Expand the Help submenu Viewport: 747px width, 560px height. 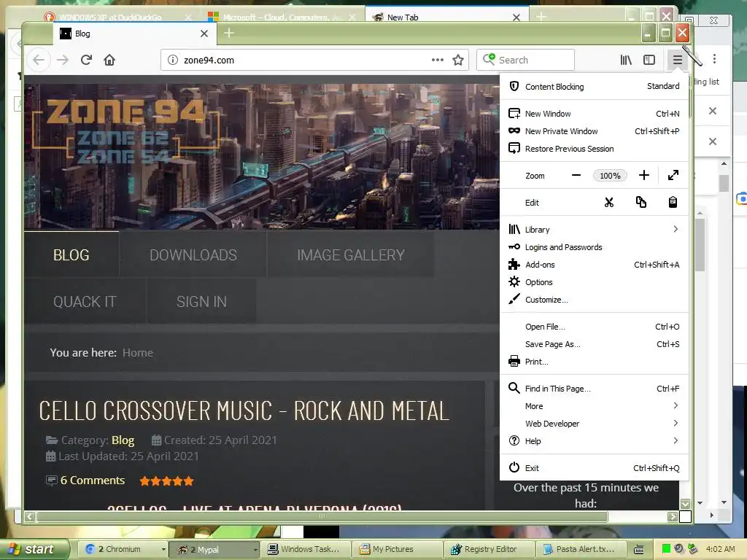click(594, 441)
